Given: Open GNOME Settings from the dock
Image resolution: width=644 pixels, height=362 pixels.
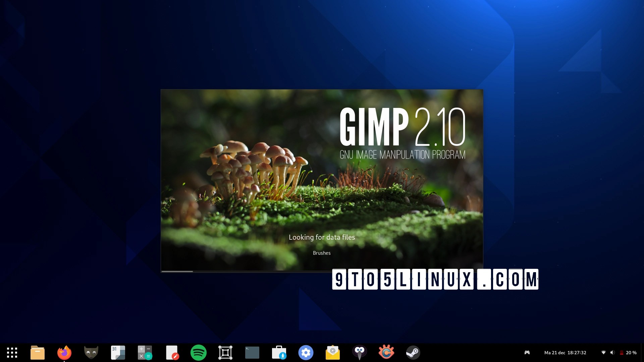Looking at the screenshot, I should 306,352.
